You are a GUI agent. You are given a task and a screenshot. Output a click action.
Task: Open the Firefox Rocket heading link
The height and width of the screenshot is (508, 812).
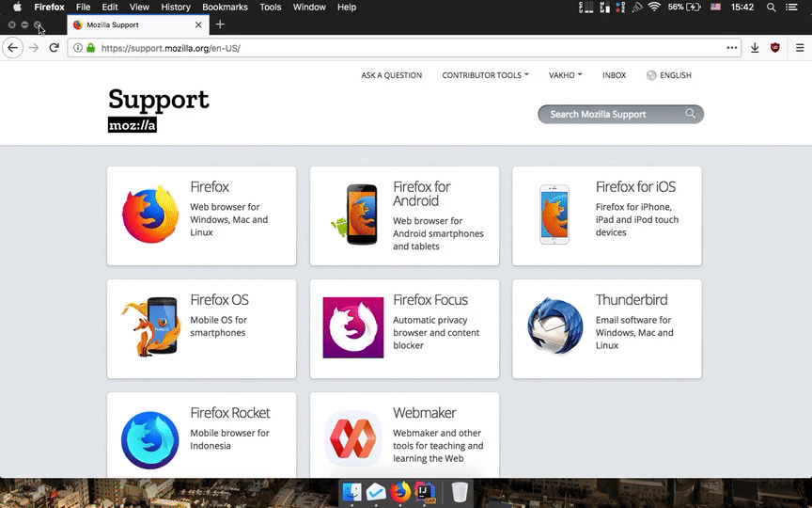coord(230,413)
